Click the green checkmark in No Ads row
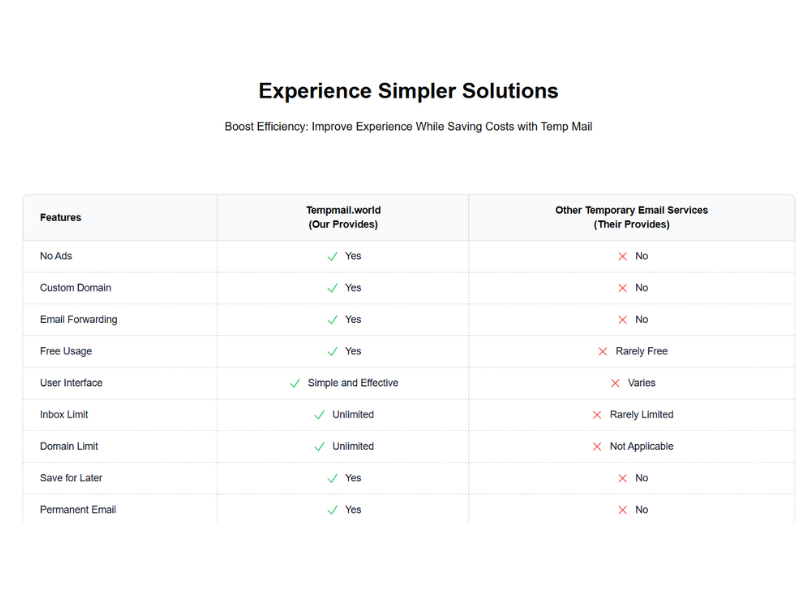The width and height of the screenshot is (800, 600). (x=332, y=257)
